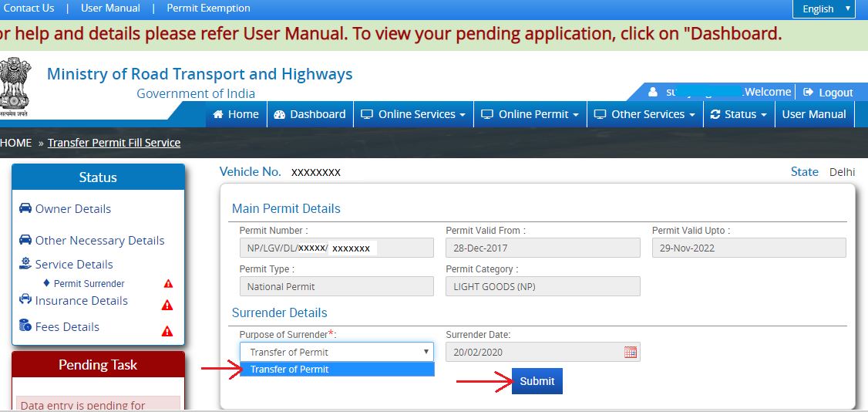The width and height of the screenshot is (868, 412).
Task: Open User Manual in the blue navbar
Action: [x=814, y=114]
